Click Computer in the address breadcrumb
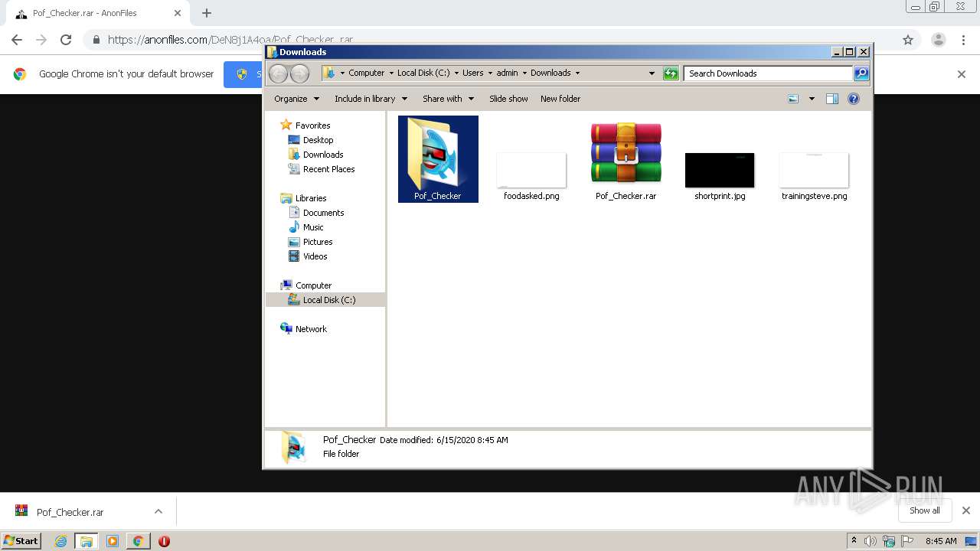This screenshot has width=980, height=551. (x=367, y=73)
